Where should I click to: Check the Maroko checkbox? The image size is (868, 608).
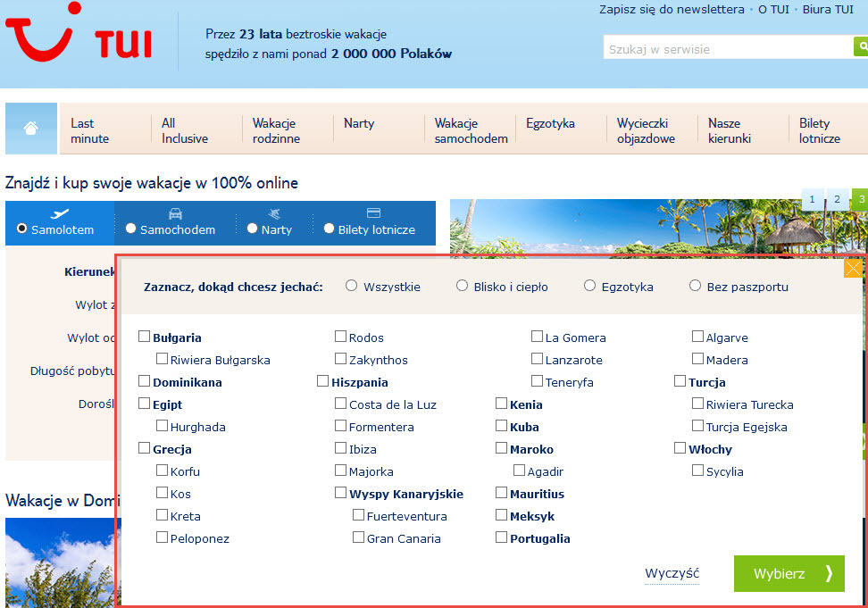501,448
